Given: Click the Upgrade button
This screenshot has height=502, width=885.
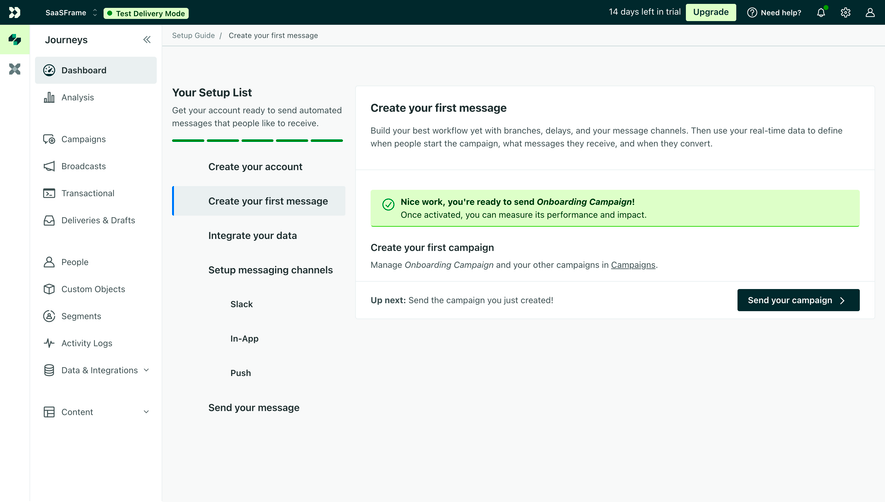Looking at the screenshot, I should tap(711, 12).
